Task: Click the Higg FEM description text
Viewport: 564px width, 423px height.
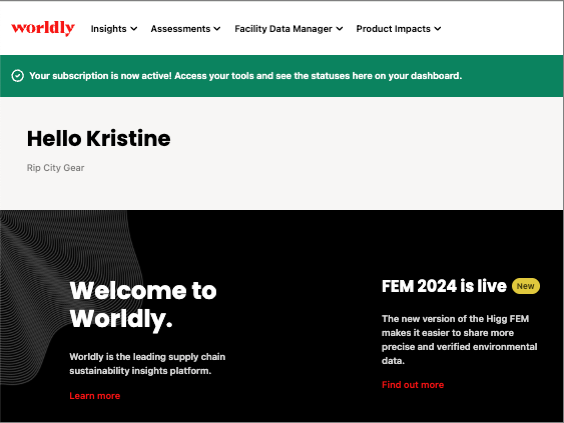Action: tap(459, 340)
